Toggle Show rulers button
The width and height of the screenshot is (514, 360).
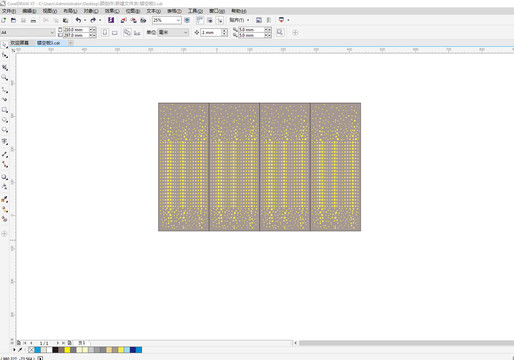coord(200,20)
